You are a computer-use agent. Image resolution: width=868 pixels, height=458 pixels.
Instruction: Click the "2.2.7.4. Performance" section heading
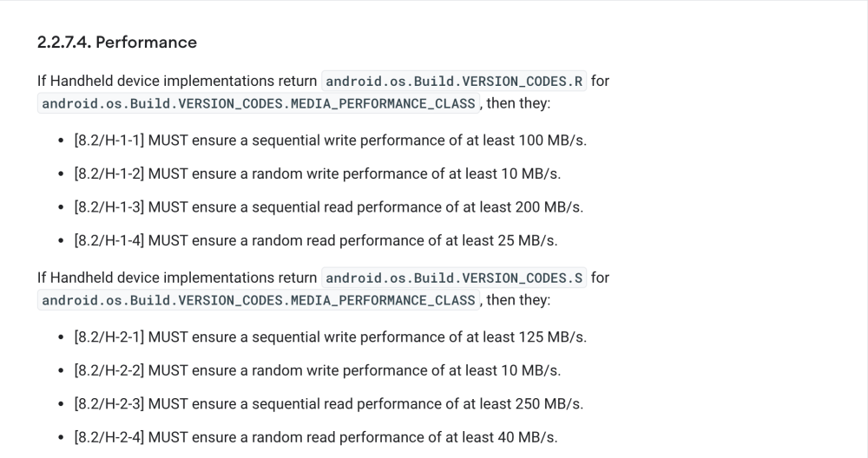click(x=117, y=43)
